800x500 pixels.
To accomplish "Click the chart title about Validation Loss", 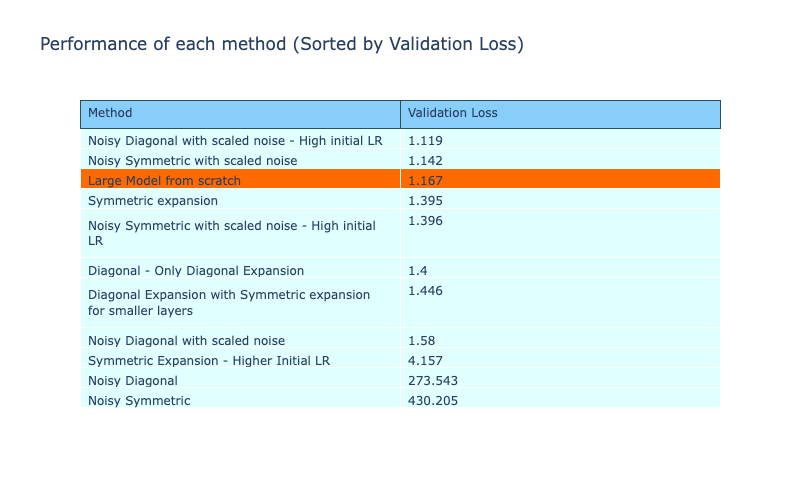I will (x=281, y=44).
